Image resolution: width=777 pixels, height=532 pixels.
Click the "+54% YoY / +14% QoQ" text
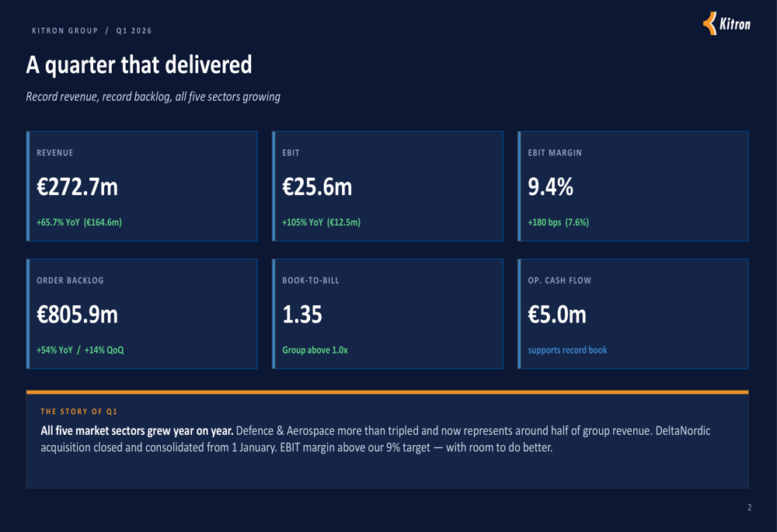80,350
